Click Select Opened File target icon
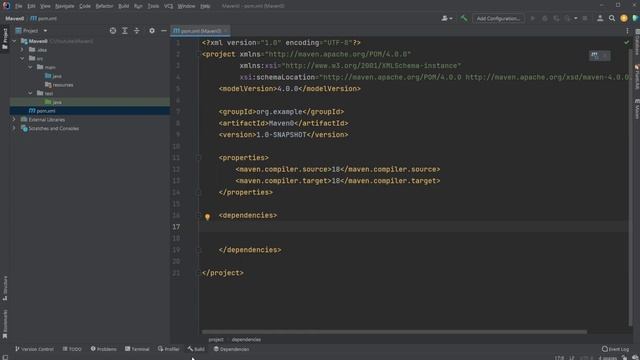This screenshot has width=640, height=360. [113, 31]
